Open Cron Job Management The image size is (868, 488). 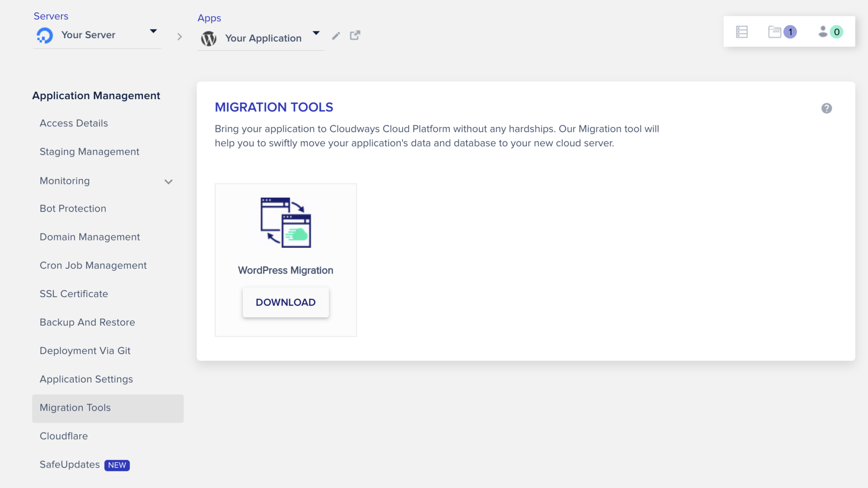pos(93,265)
